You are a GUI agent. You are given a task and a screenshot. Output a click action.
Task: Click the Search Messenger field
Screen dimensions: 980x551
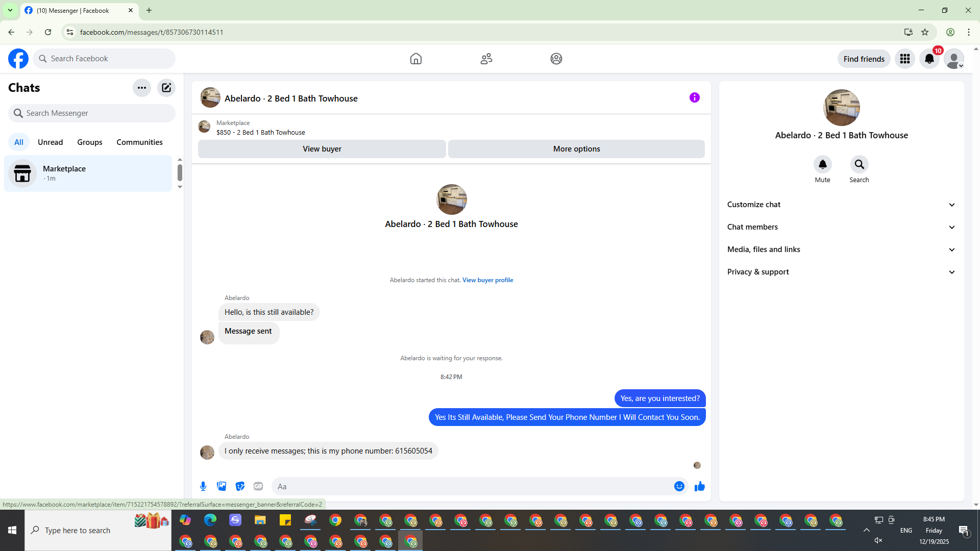tap(92, 113)
